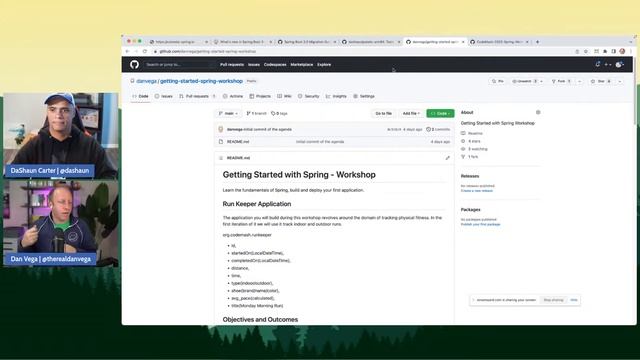The image size is (640, 360).
Task: Click the watching count in About
Action: click(x=478, y=149)
